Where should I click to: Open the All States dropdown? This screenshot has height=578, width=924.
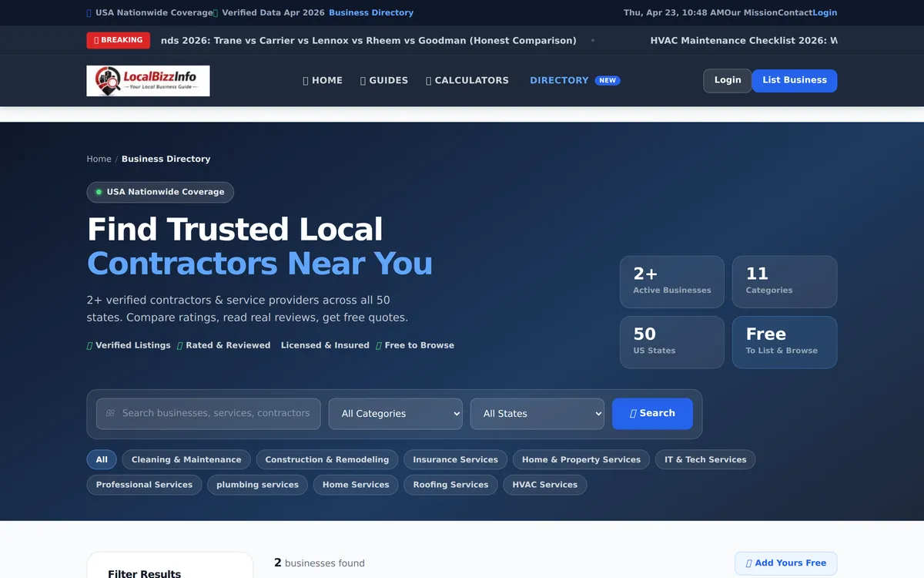coord(537,414)
